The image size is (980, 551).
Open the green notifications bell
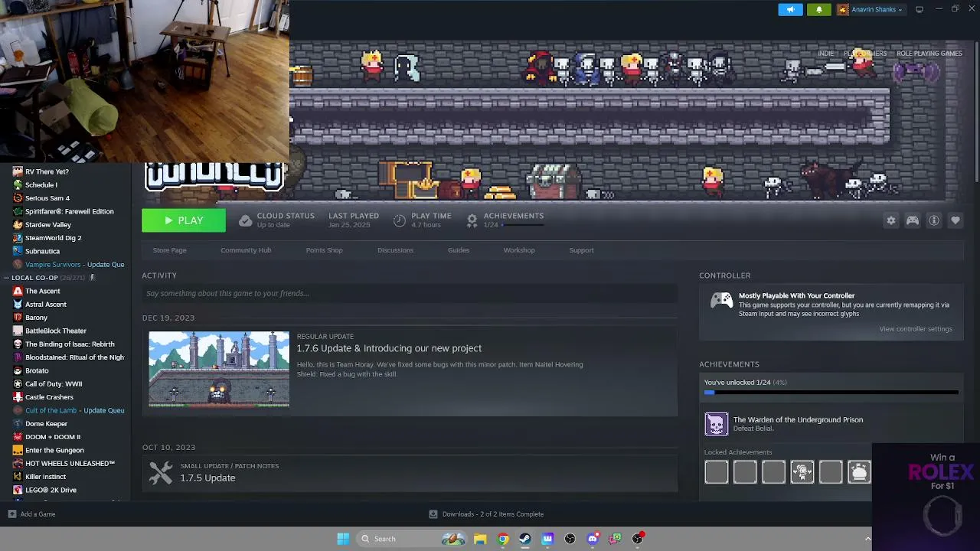pos(818,9)
